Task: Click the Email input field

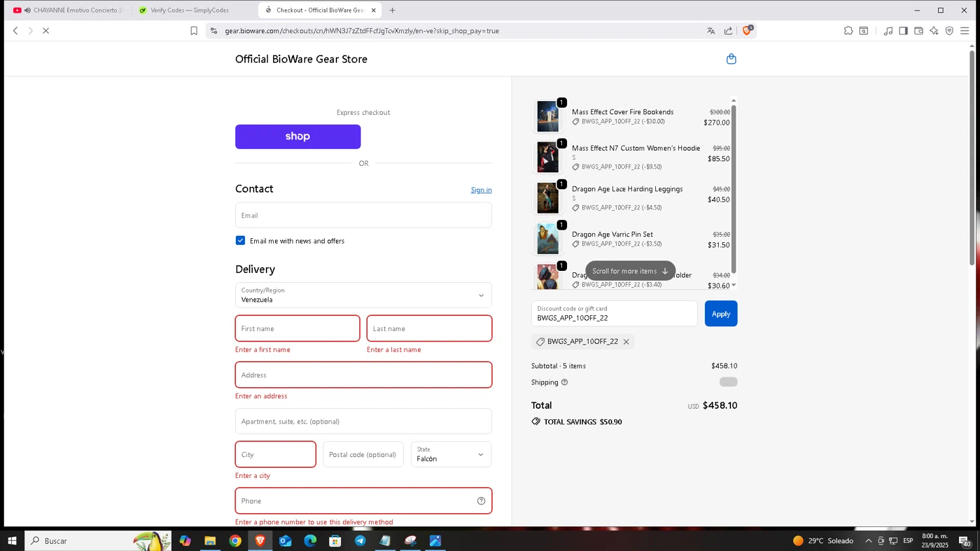Action: tap(363, 215)
